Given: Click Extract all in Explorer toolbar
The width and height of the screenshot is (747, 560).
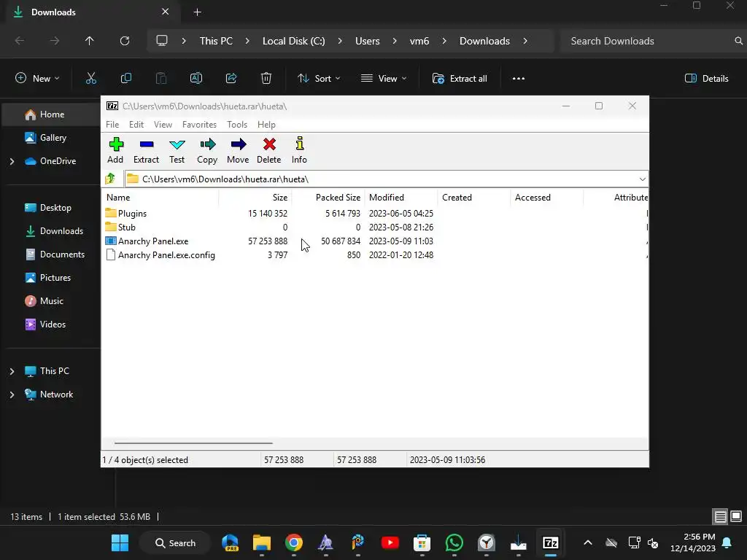Looking at the screenshot, I should 460,78.
